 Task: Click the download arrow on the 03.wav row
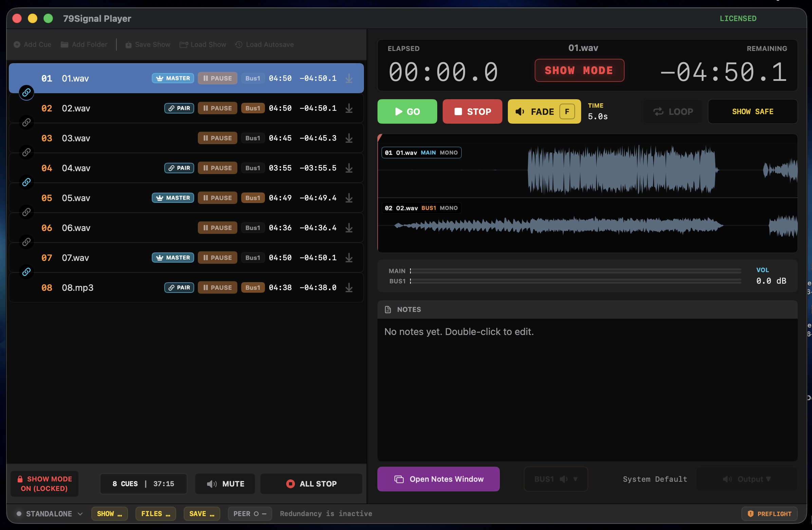click(349, 138)
